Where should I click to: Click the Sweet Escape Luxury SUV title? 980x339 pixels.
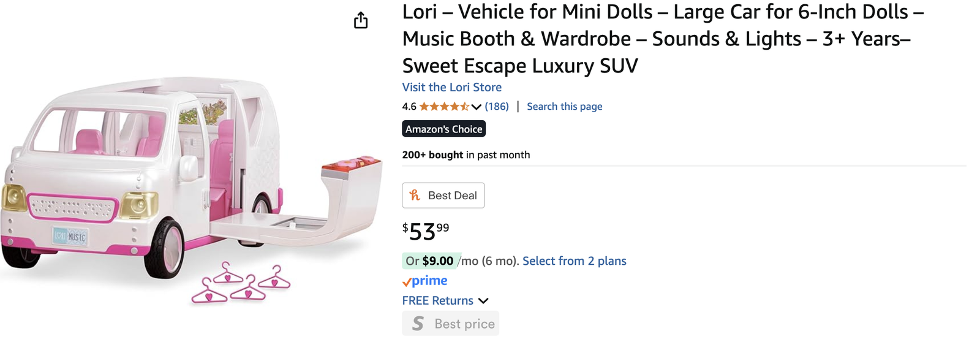pyautogui.click(x=519, y=66)
